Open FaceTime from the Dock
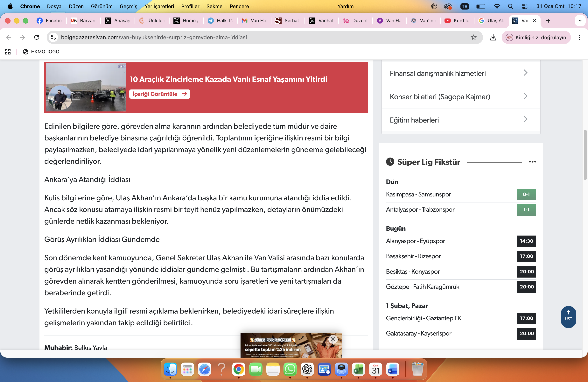The image size is (588, 382). click(256, 369)
